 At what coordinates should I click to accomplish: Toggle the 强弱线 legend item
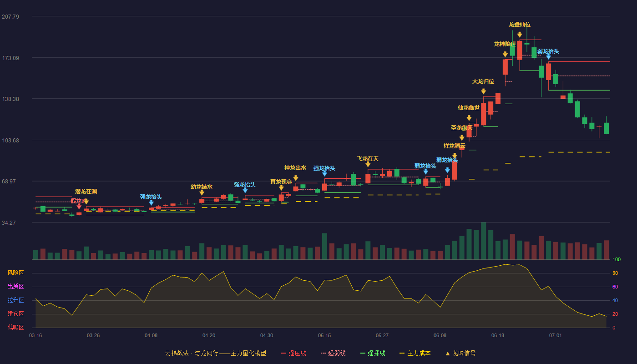(333, 353)
